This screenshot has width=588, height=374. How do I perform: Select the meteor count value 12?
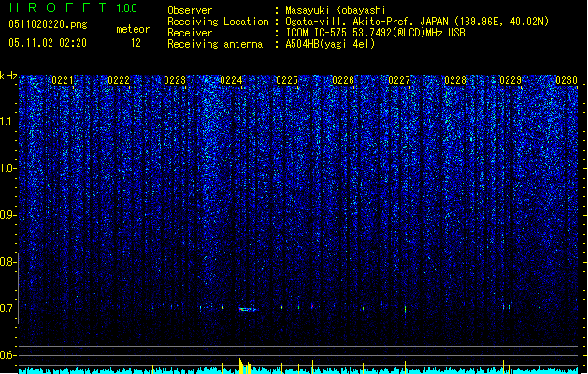(x=136, y=43)
